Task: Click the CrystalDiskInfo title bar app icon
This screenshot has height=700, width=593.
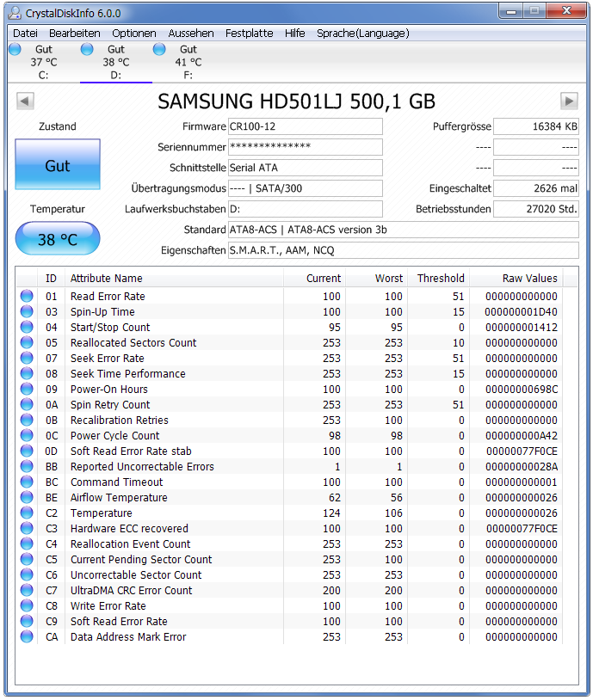Action: pos(15,13)
